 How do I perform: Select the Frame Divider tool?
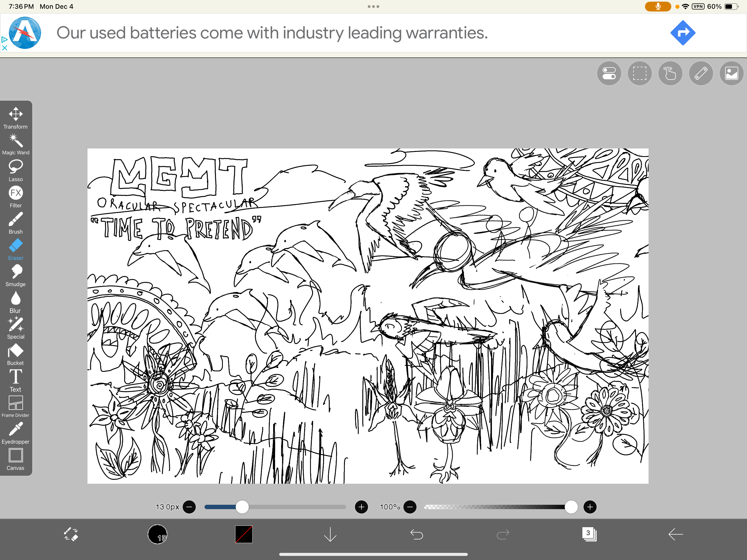click(x=16, y=407)
